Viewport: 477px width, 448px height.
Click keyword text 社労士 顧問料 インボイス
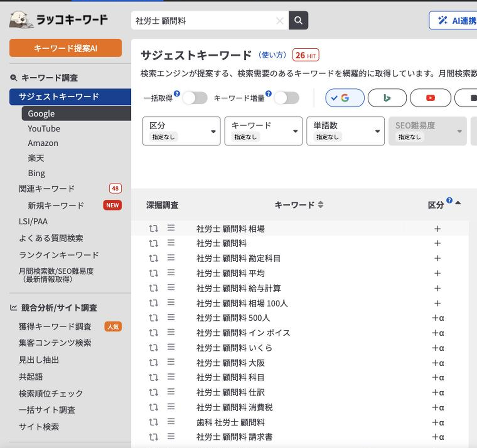[x=243, y=333]
